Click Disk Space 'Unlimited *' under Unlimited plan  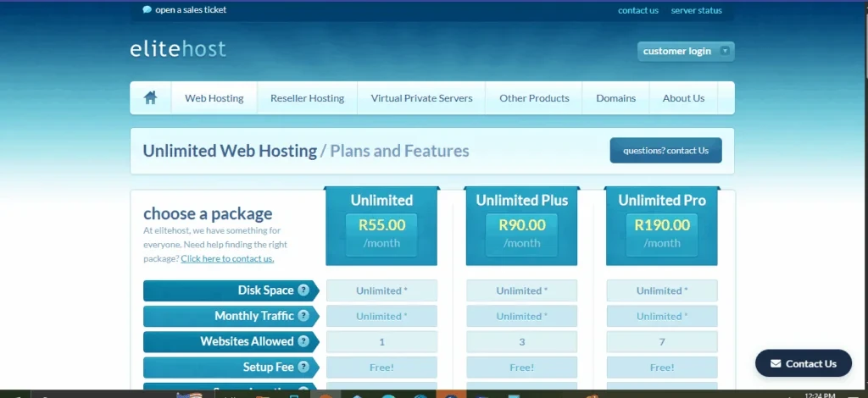(x=381, y=290)
